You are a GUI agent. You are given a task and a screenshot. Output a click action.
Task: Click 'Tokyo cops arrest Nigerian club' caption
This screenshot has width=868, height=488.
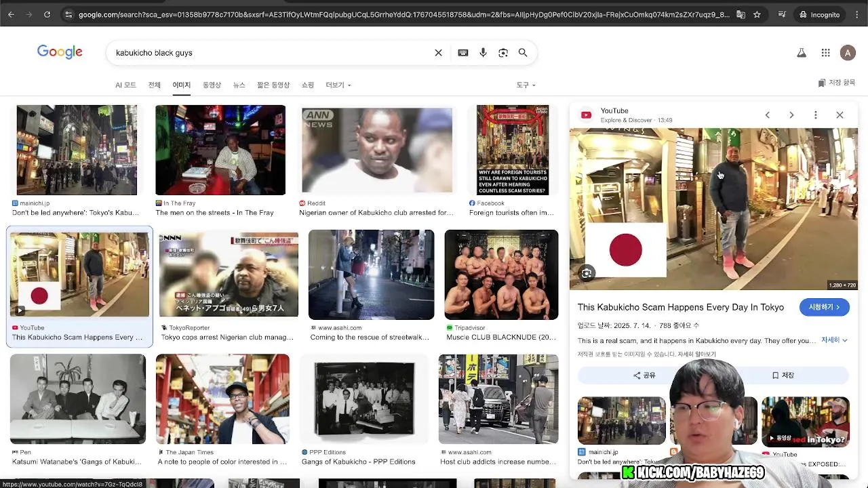[227, 338]
